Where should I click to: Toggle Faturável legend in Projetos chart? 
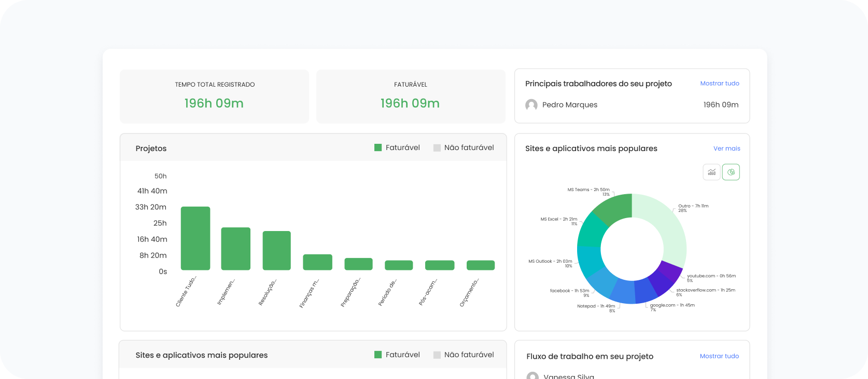pyautogui.click(x=397, y=147)
